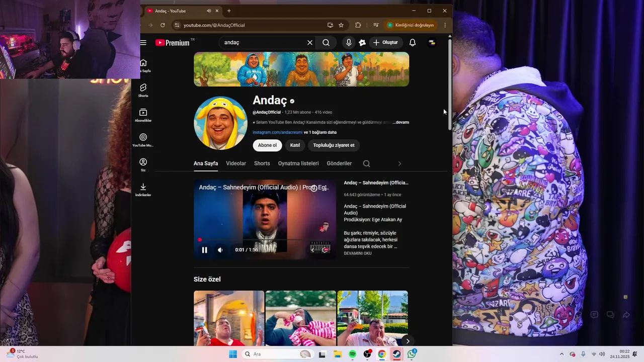Viewport: 644px width, 362px height.
Task: Open the Siz (You) sidebar item
Action: pyautogui.click(x=143, y=164)
